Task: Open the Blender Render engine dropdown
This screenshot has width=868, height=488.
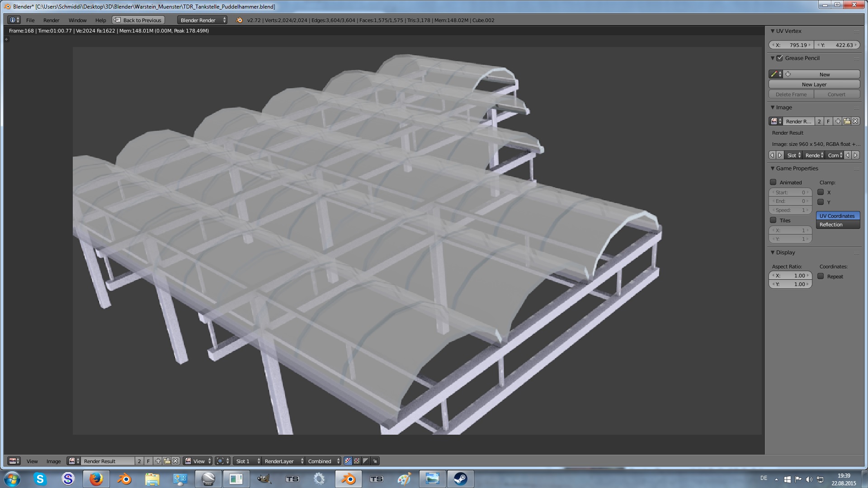Action: coord(203,20)
